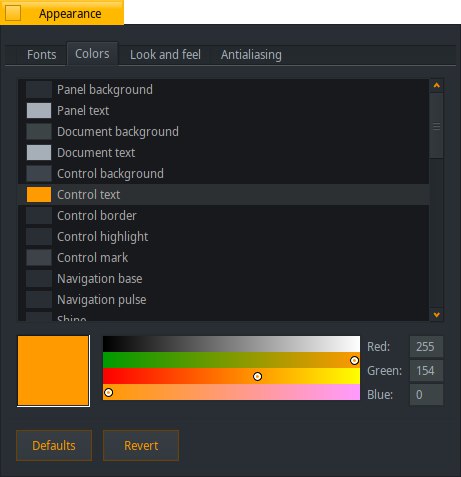Go to the Antialiasing tab

point(251,54)
